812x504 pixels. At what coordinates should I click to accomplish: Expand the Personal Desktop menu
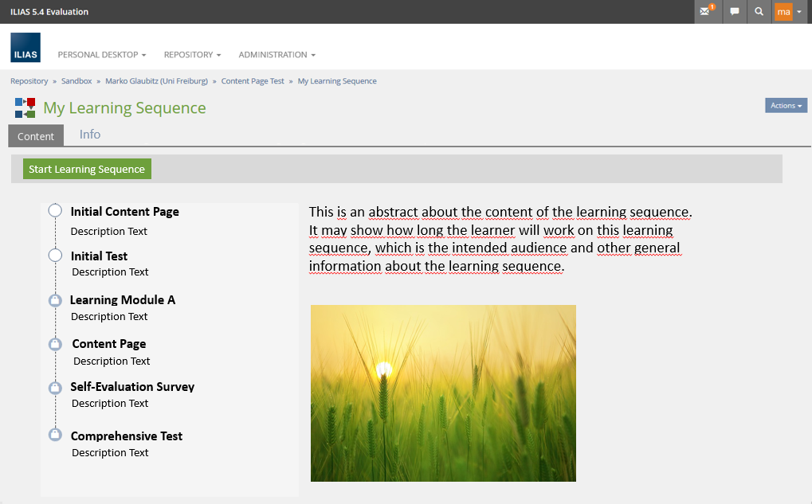coord(102,55)
